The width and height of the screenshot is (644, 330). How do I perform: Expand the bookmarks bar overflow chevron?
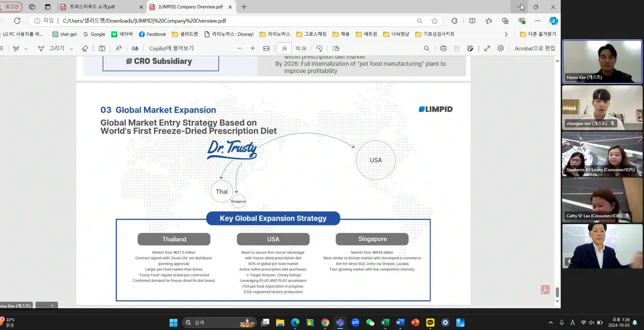(506, 34)
